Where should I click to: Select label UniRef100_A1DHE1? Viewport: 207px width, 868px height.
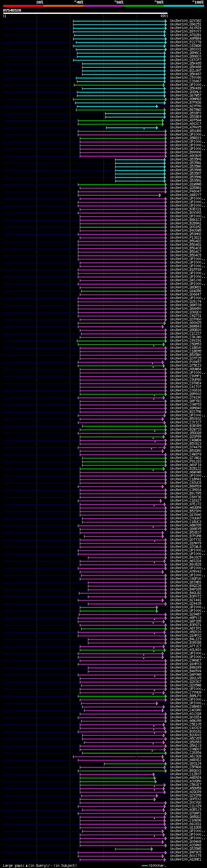tap(186, 860)
